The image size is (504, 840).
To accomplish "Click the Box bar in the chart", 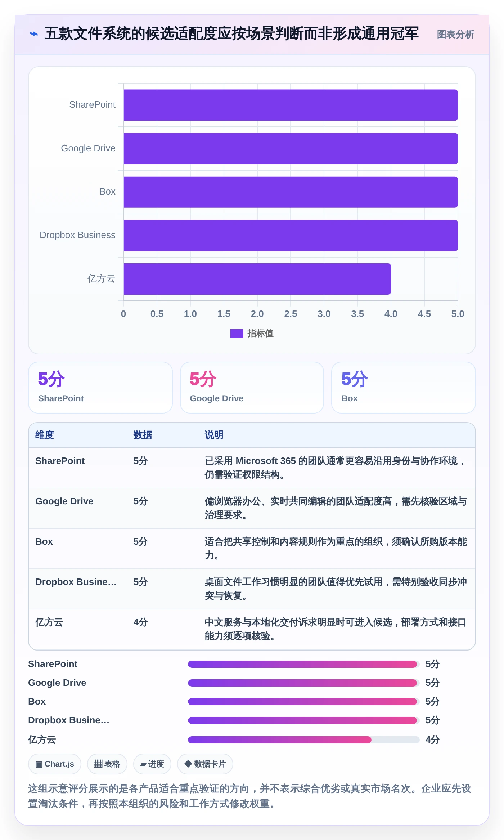I will [x=291, y=192].
